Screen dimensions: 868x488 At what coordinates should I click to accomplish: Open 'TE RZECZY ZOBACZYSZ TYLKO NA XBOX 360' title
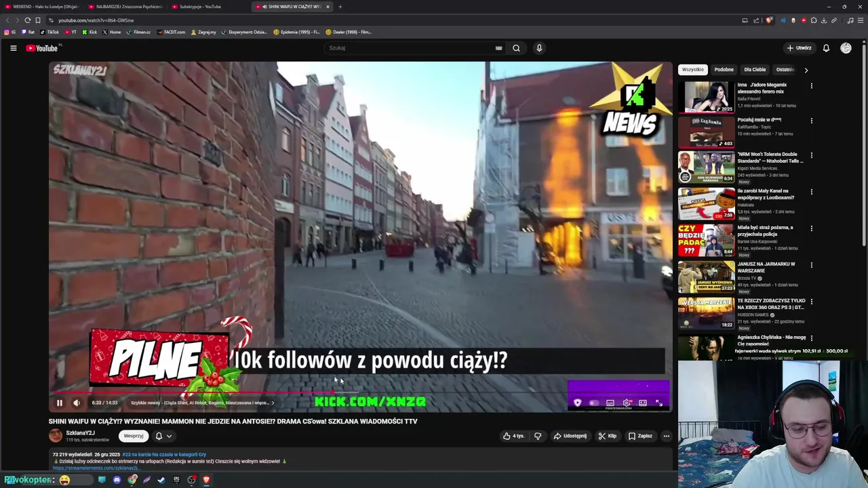772,304
